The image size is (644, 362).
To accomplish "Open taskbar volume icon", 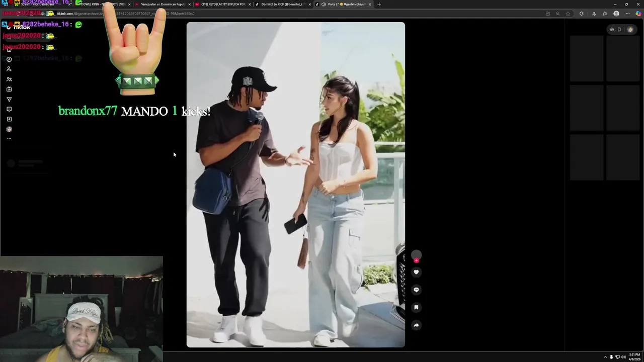I will tap(623, 357).
